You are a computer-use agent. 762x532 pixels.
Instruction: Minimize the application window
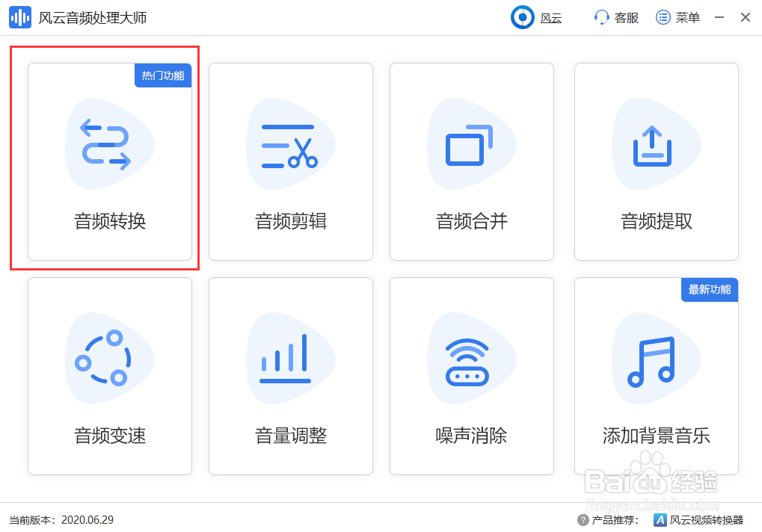pyautogui.click(x=717, y=16)
